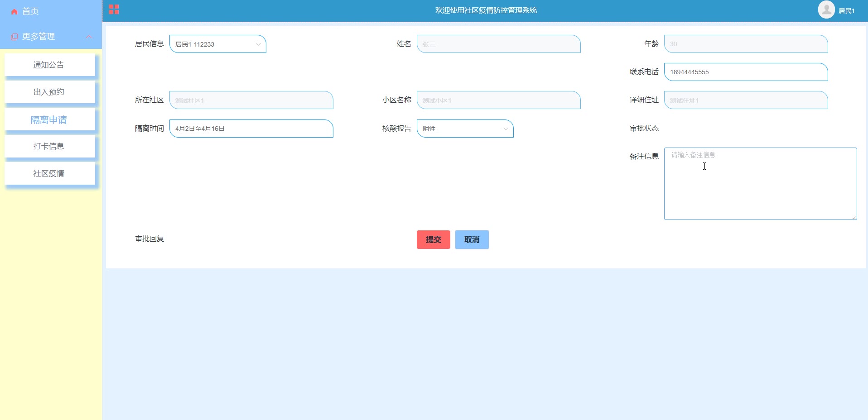The image size is (868, 420).
Task: Click the red 提交 button
Action: (433, 240)
